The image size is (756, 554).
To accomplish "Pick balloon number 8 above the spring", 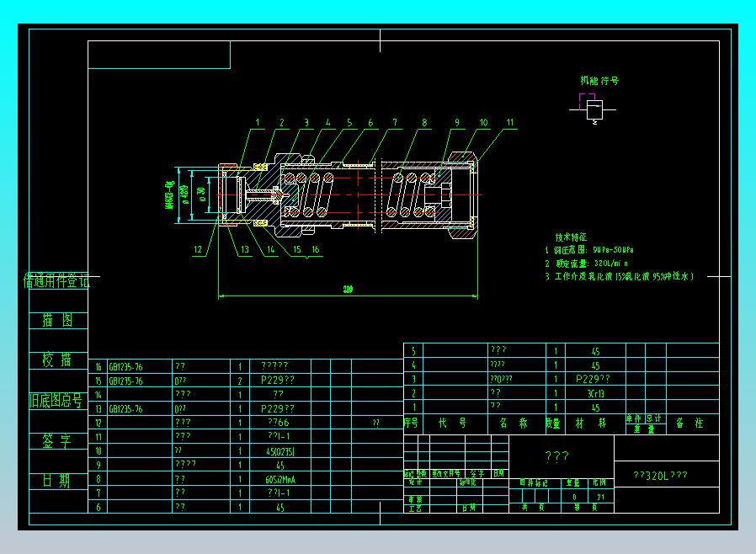I will coord(424,122).
